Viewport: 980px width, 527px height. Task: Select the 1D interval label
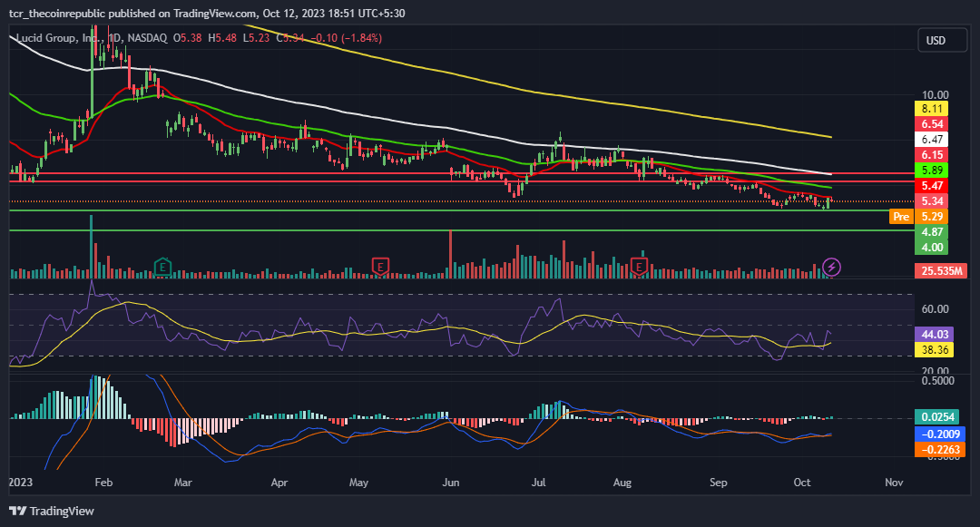[115, 38]
